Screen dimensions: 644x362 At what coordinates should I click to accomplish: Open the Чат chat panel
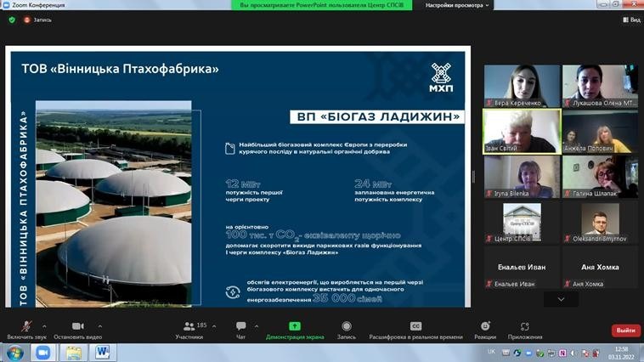[x=240, y=330]
